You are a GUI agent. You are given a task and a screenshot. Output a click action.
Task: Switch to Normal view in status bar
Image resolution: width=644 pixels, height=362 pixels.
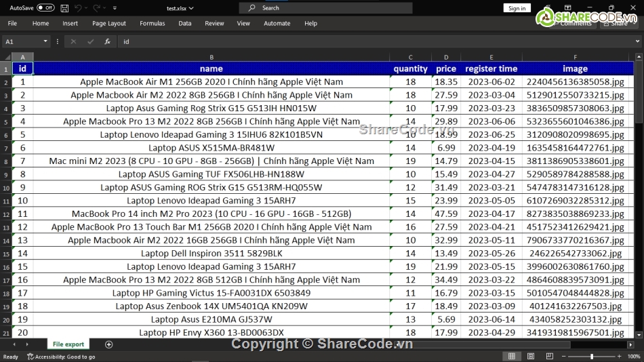pyautogui.click(x=511, y=357)
